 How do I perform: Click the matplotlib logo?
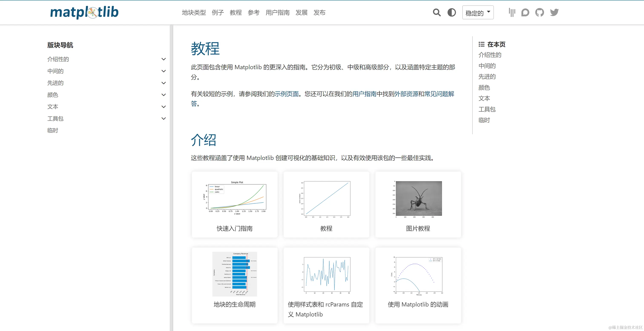point(84,12)
